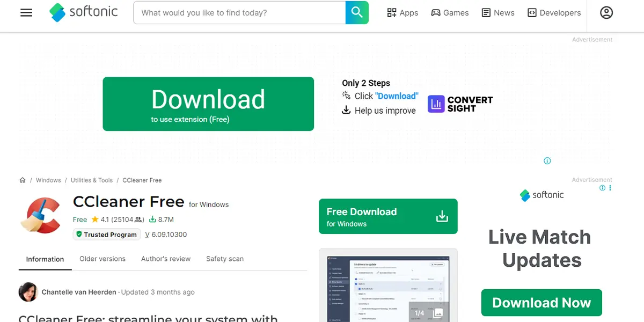Open the account profile icon
The image size is (644, 322).
click(x=606, y=12)
